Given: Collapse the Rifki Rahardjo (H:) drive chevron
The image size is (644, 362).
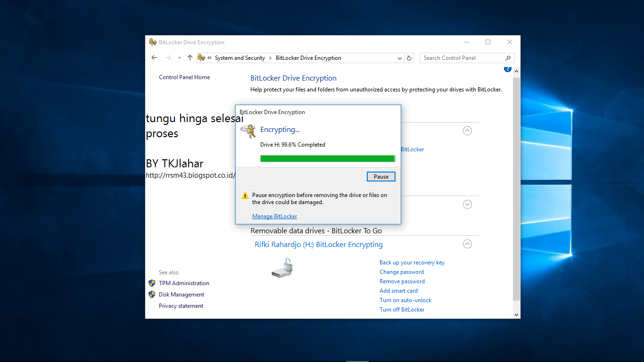Looking at the screenshot, I should 467,244.
